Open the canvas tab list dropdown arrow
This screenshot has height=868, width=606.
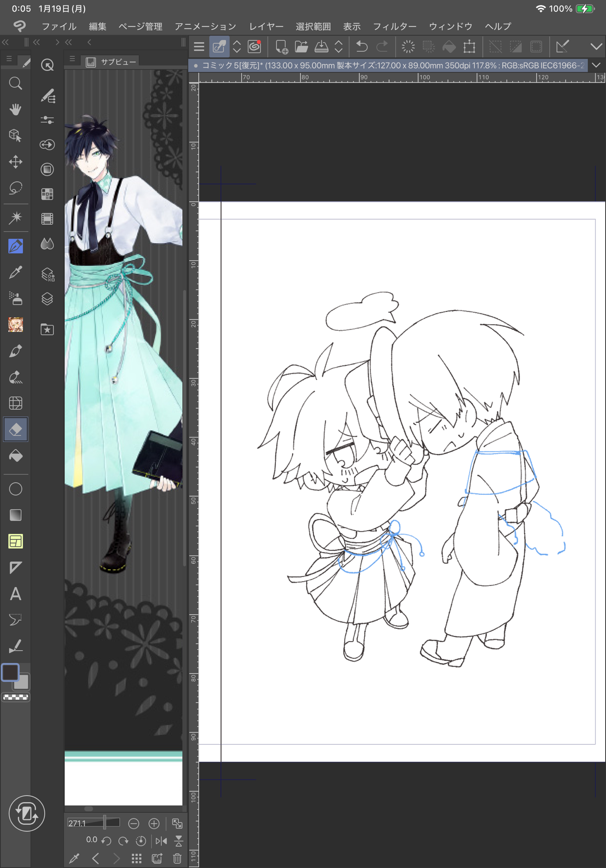(596, 65)
